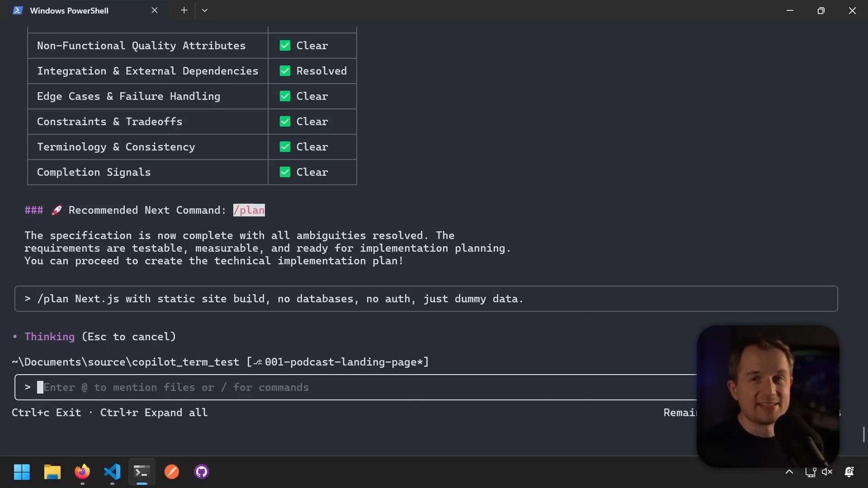The height and width of the screenshot is (488, 868).
Task: Select the Windows PowerShell tab
Action: coord(69,10)
